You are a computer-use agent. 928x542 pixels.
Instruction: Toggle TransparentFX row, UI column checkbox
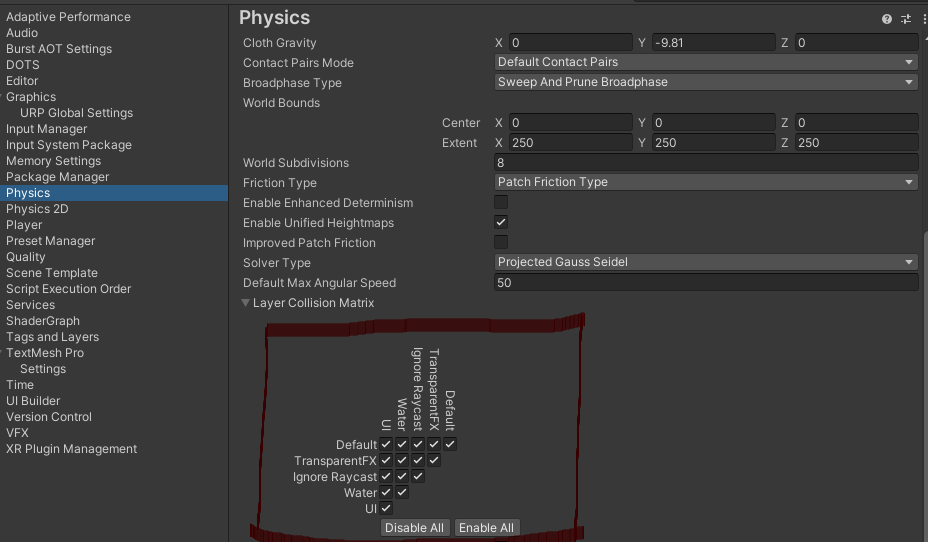coord(386,460)
